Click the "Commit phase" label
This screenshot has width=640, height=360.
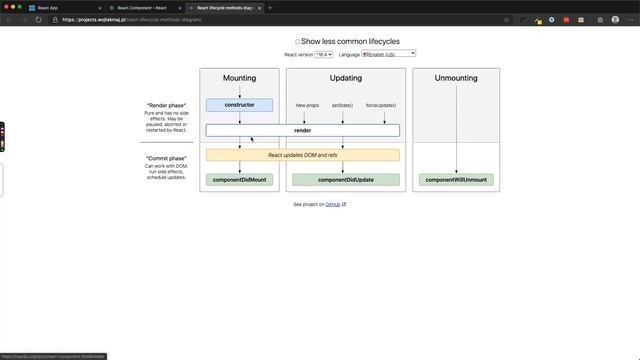coord(167,158)
